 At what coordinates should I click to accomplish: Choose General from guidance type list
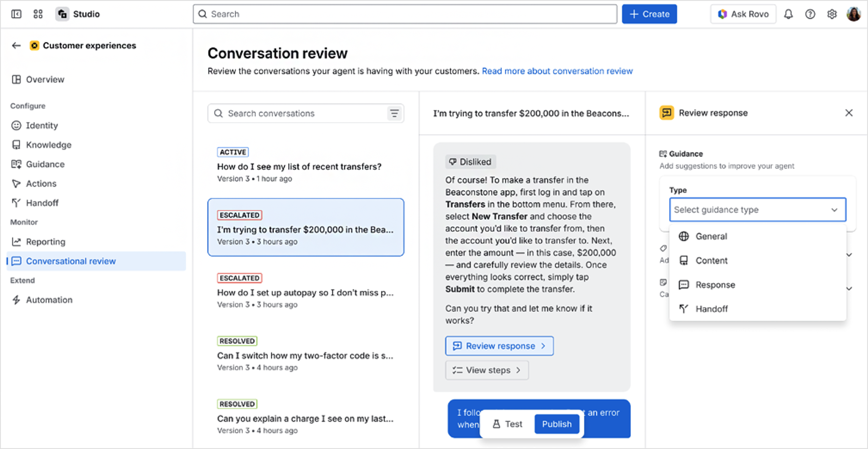pos(711,236)
